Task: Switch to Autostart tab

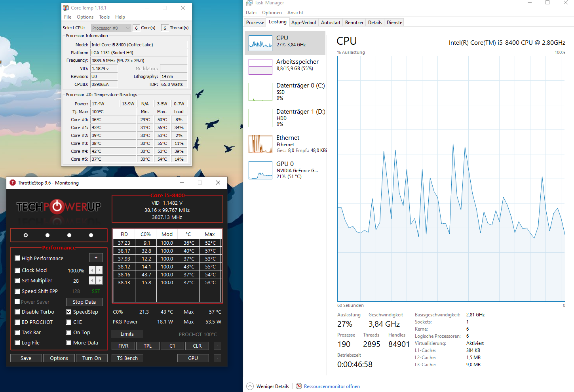Action: (x=331, y=23)
